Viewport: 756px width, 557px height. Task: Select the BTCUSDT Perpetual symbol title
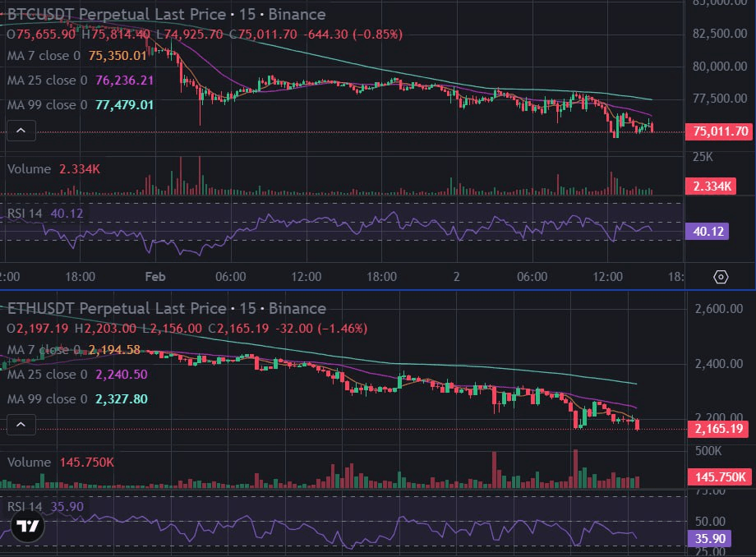(x=115, y=14)
